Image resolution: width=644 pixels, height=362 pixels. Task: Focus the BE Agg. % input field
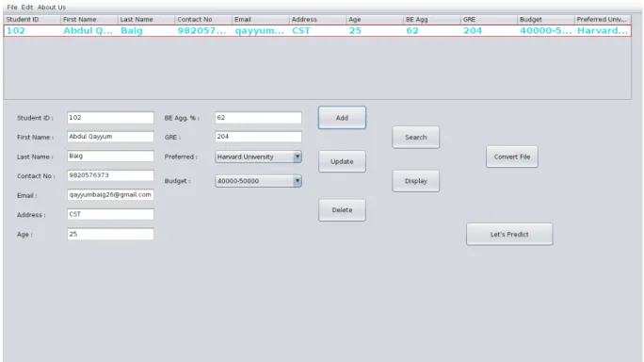[x=258, y=118]
